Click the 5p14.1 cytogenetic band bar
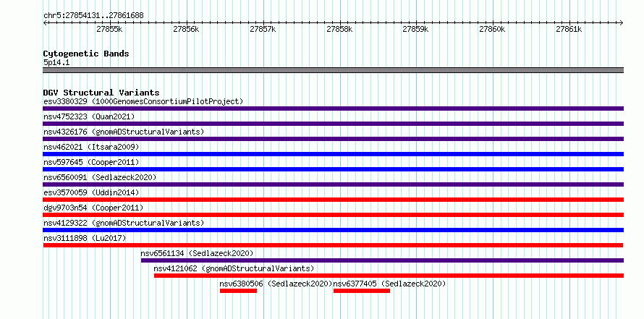Image resolution: width=644 pixels, height=319 pixels. tap(333, 70)
